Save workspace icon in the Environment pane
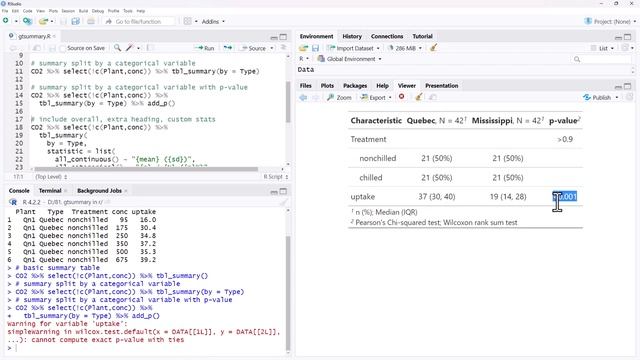The height and width of the screenshot is (360, 640). pos(316,48)
